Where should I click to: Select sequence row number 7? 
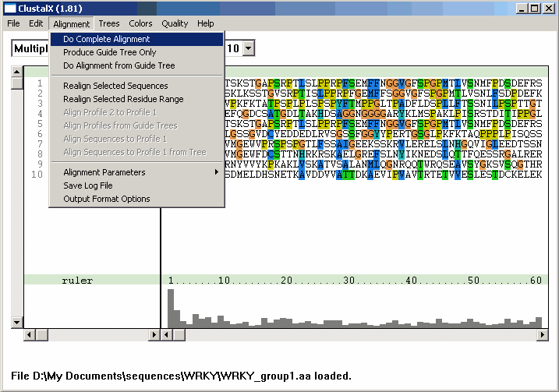[x=40, y=144]
